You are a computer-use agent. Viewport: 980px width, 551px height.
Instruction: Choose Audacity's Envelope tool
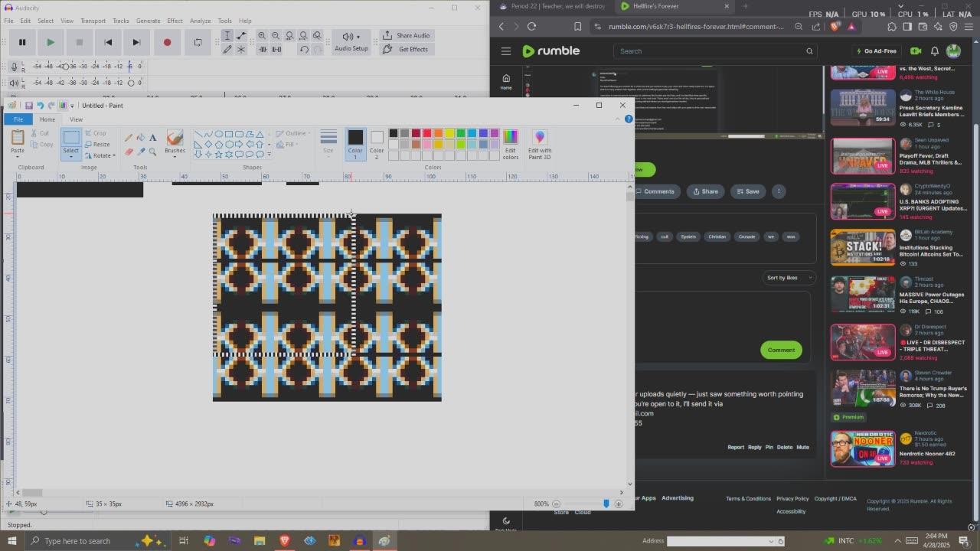tap(241, 36)
